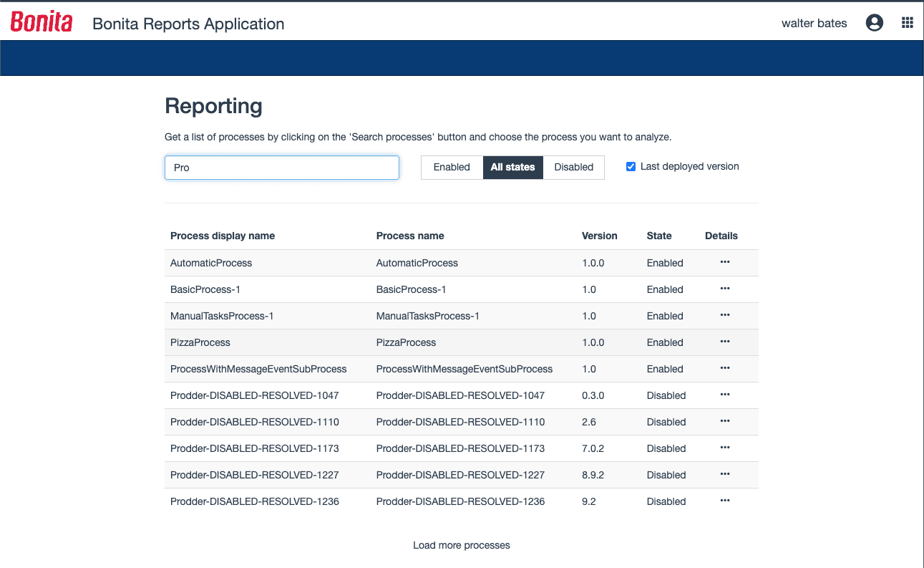
Task: Expand details for Prodder-DISABLED-RESOLVED-1173
Action: click(x=725, y=448)
